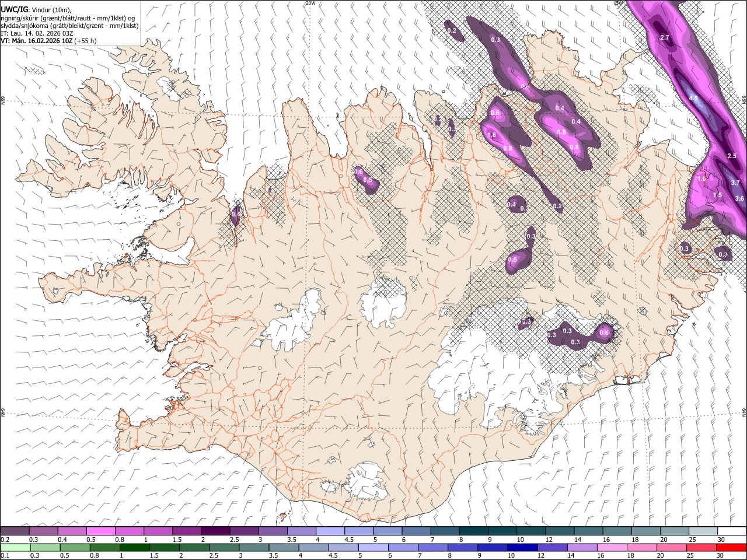Click the '0.1' label on the rain scale
The width and height of the screenshot is (747, 560).
[x=5, y=556]
